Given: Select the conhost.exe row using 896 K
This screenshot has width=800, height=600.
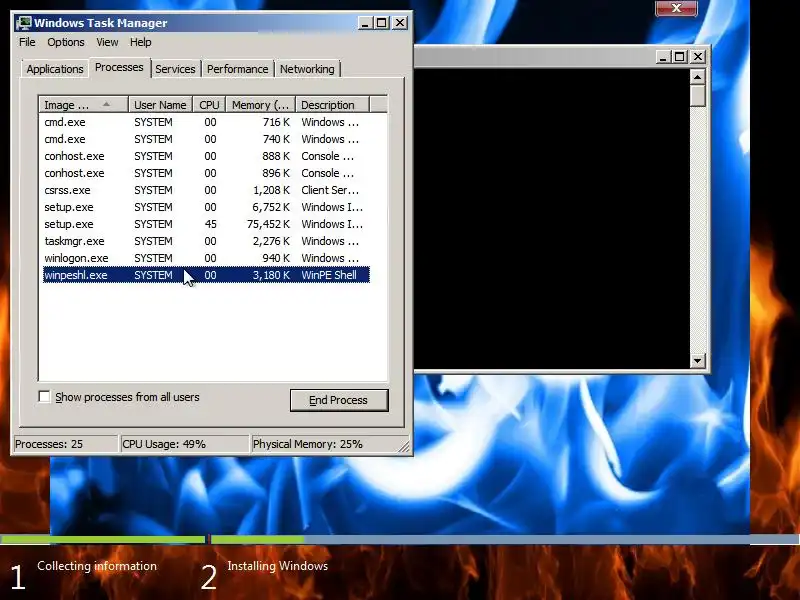Looking at the screenshot, I should click(206, 173).
